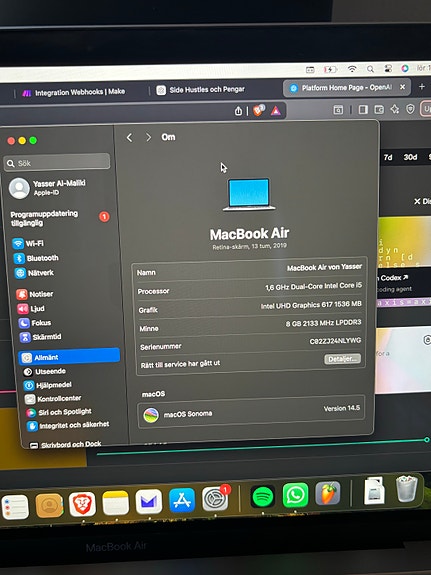The width and height of the screenshot is (431, 575).
Task: Open the Trash in the Dock
Action: pyautogui.click(x=406, y=489)
